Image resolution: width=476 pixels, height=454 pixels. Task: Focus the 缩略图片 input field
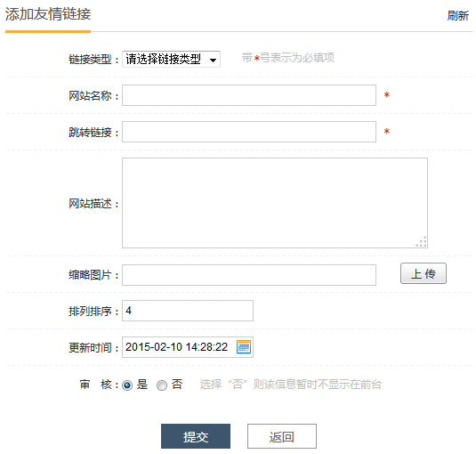249,275
